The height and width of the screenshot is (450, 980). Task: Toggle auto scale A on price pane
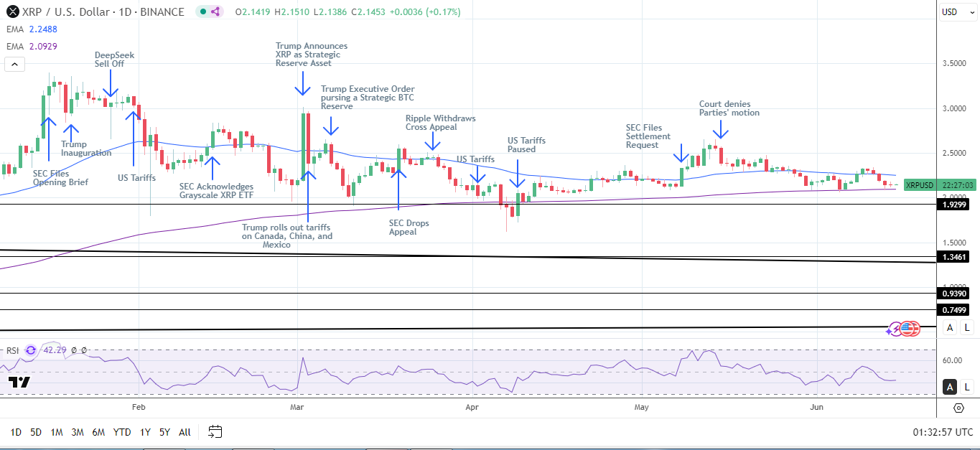(950, 328)
